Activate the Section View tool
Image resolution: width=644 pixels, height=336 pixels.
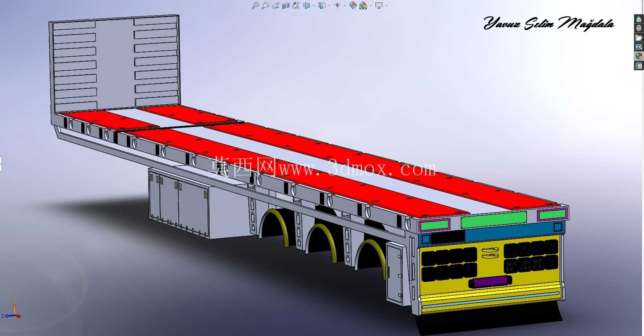286,5
